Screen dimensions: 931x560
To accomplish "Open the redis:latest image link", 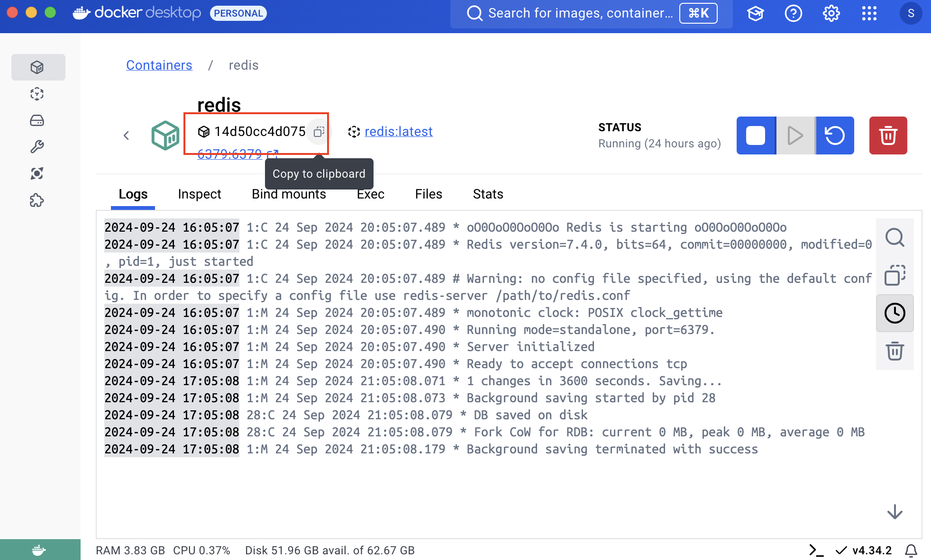I will [x=399, y=131].
